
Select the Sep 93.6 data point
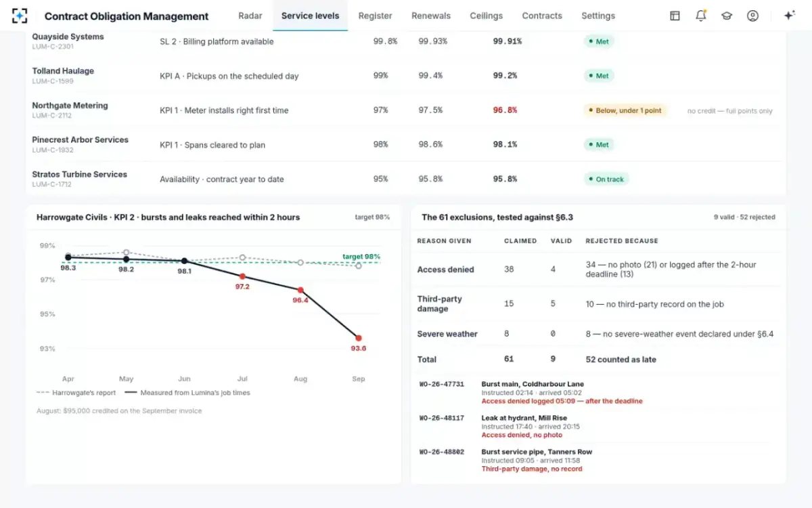(x=359, y=338)
